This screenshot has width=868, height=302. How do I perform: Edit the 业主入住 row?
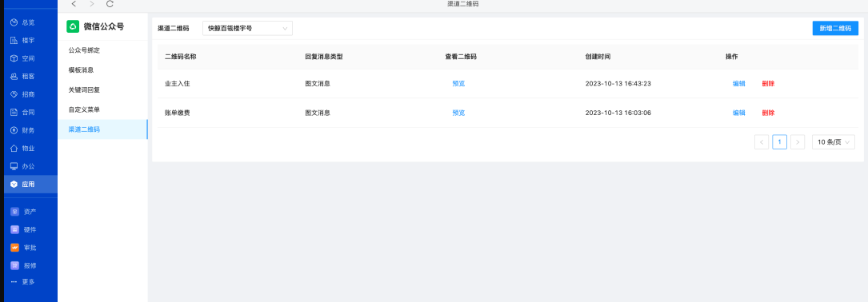[x=739, y=84]
